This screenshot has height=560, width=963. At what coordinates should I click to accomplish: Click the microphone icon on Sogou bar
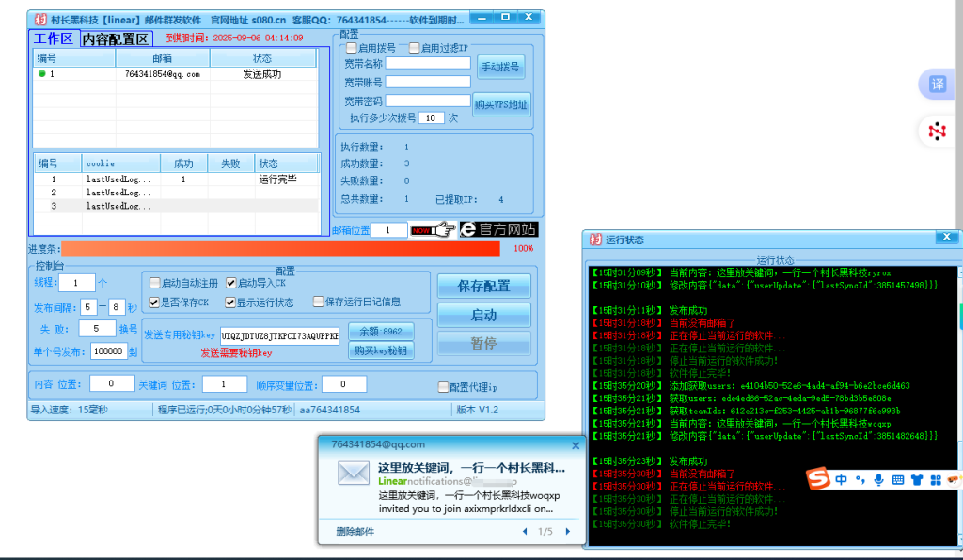[878, 479]
